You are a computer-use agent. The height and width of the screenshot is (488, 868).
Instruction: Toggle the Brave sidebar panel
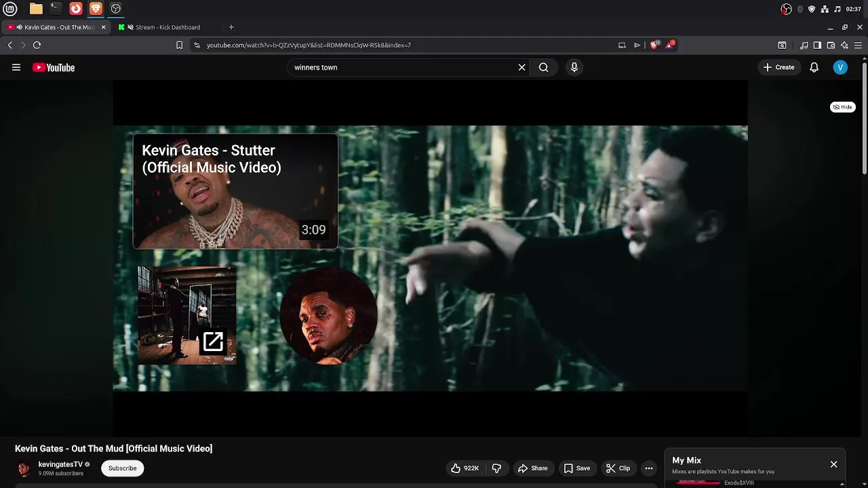tap(817, 45)
